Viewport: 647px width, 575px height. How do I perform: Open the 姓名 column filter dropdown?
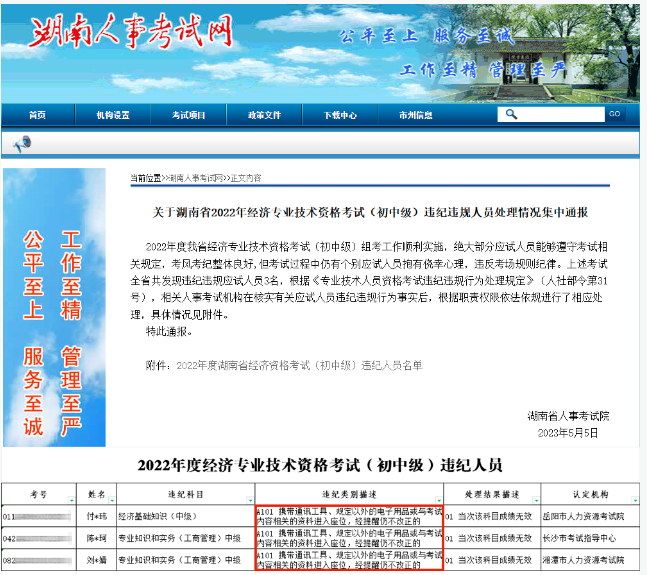pos(110,500)
